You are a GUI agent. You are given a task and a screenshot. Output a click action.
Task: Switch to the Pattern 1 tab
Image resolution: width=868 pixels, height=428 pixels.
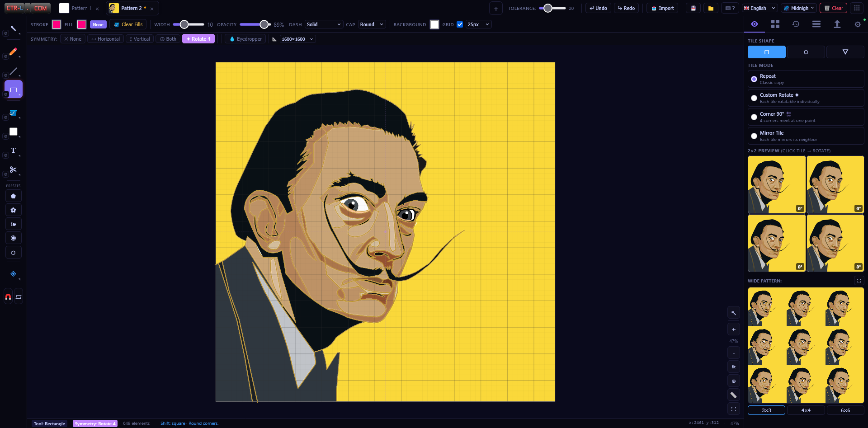click(x=80, y=8)
